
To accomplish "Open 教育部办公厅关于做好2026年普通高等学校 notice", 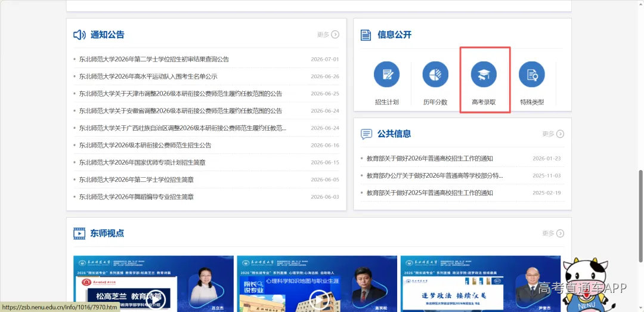I will (435, 176).
